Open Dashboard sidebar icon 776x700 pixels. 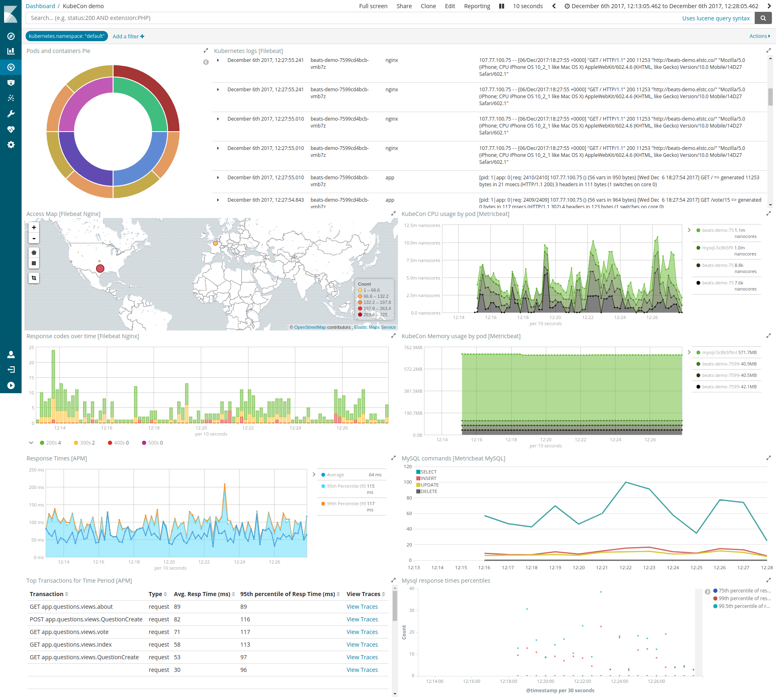[11, 67]
